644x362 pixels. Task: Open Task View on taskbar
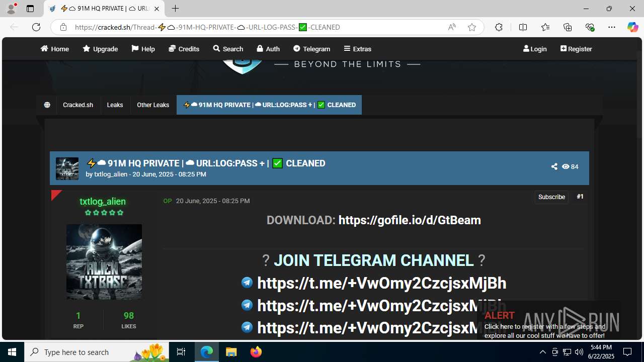click(181, 352)
